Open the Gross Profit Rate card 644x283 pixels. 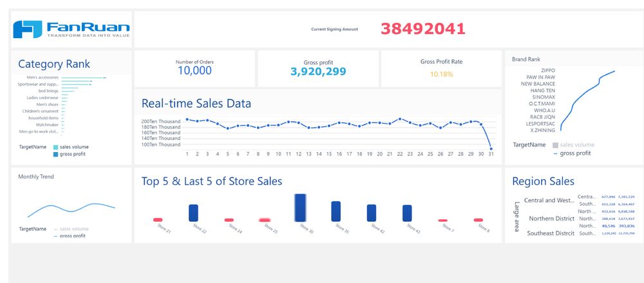coord(441,68)
